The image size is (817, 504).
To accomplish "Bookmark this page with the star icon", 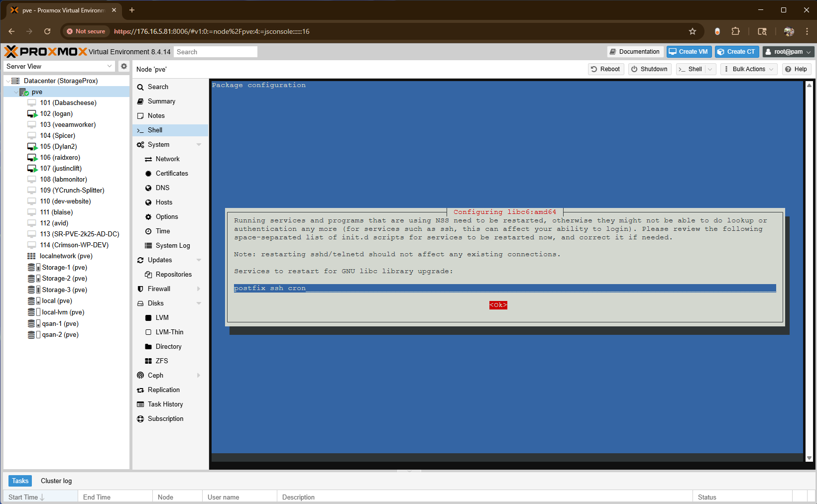I will 692,31.
